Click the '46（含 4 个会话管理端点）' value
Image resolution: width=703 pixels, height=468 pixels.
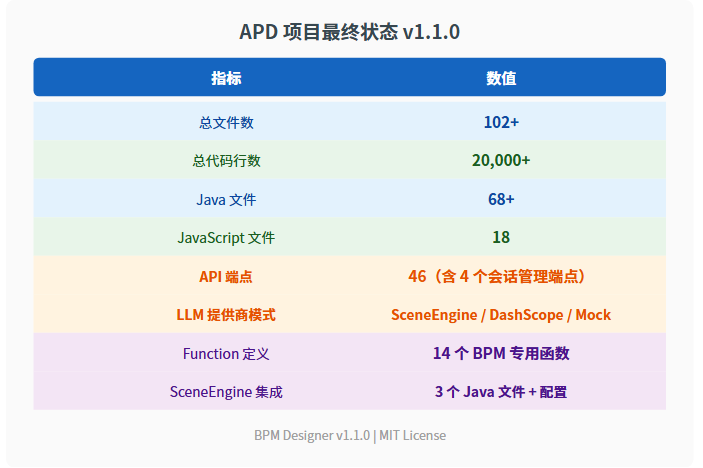(x=497, y=276)
